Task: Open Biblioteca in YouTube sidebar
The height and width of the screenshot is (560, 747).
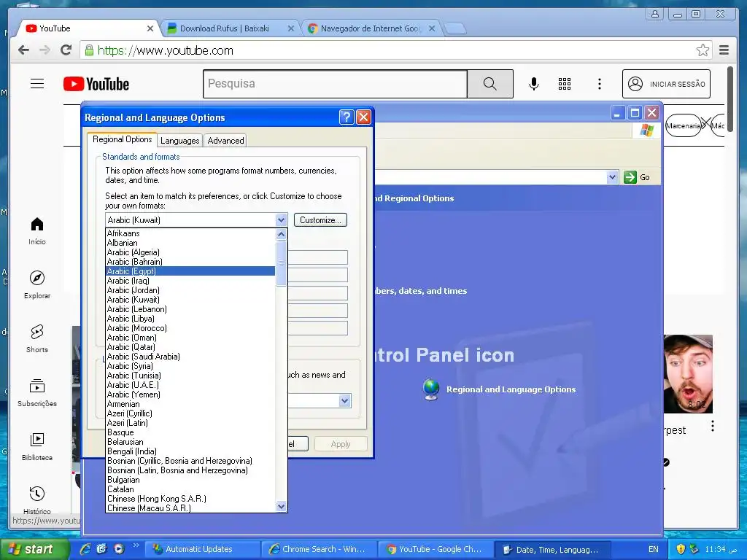Action: tap(37, 447)
